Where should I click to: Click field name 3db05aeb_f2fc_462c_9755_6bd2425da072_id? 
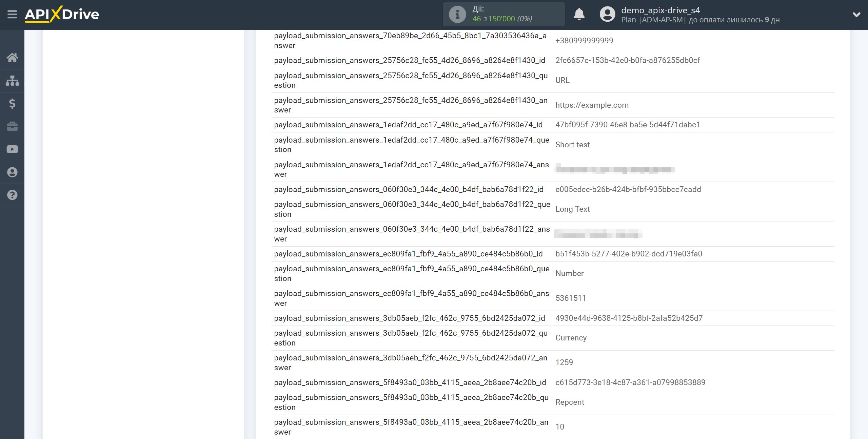pyautogui.click(x=409, y=318)
